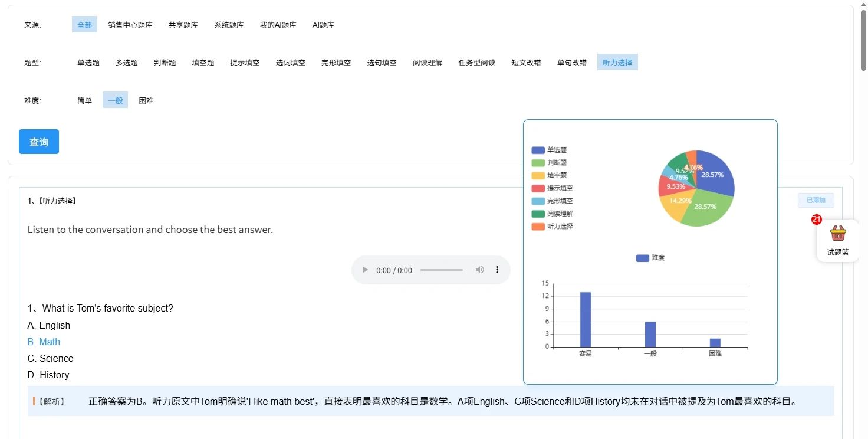
Task: Toggle the 难度 legend marker above bar chart
Action: (x=643, y=258)
